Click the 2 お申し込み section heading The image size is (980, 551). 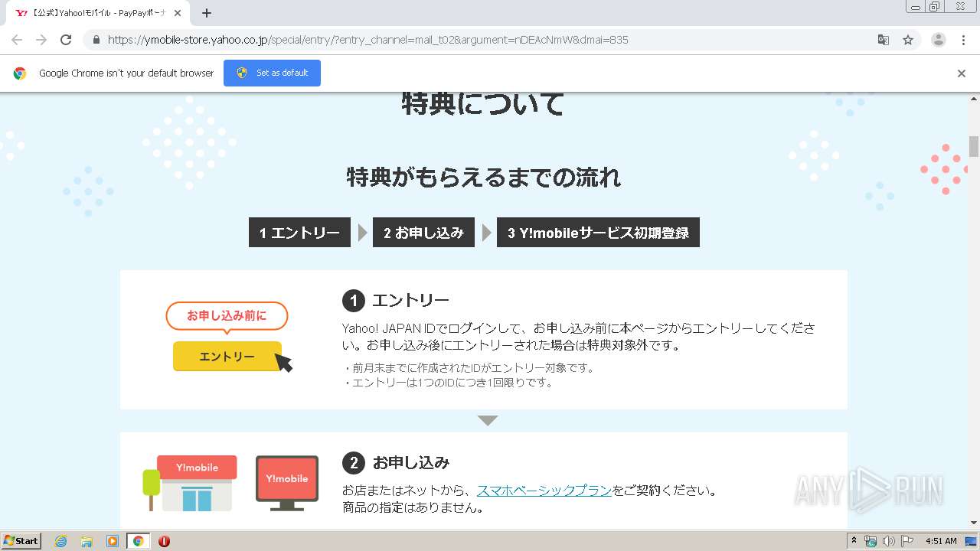[x=396, y=462]
